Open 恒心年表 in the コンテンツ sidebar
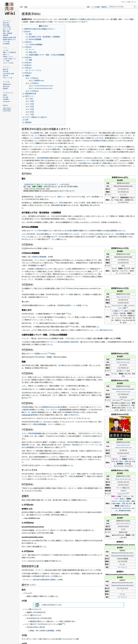Image resolution: width=138 pixels, height=644 pixels. click(5, 71)
